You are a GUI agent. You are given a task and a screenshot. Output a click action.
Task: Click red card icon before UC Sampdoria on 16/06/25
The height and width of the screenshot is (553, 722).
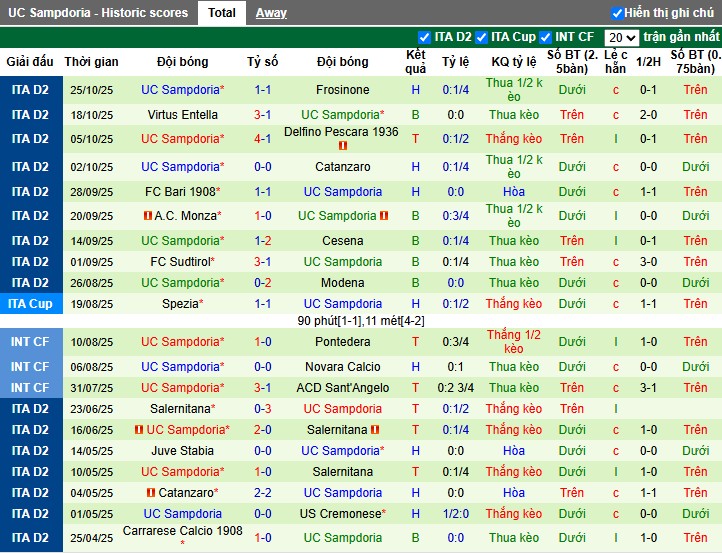139,430
